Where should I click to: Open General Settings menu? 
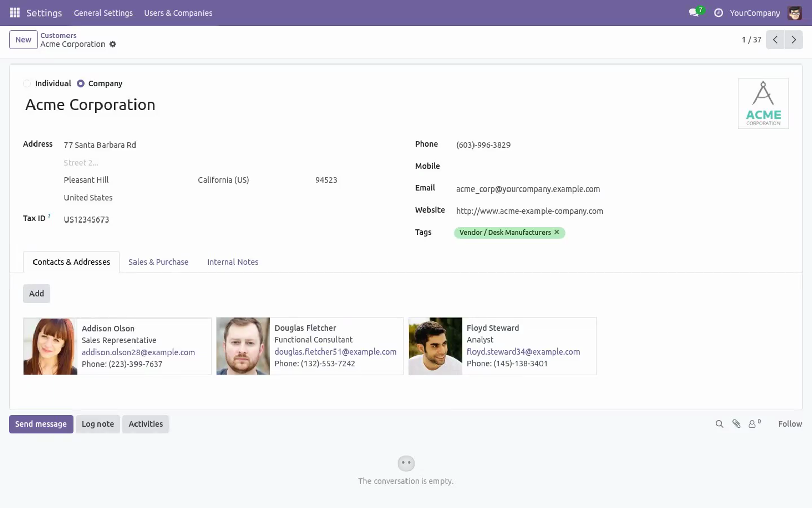(x=103, y=13)
